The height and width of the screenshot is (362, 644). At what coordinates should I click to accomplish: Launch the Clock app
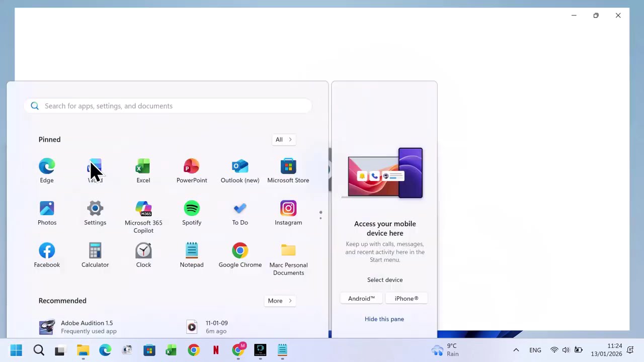[x=143, y=255]
